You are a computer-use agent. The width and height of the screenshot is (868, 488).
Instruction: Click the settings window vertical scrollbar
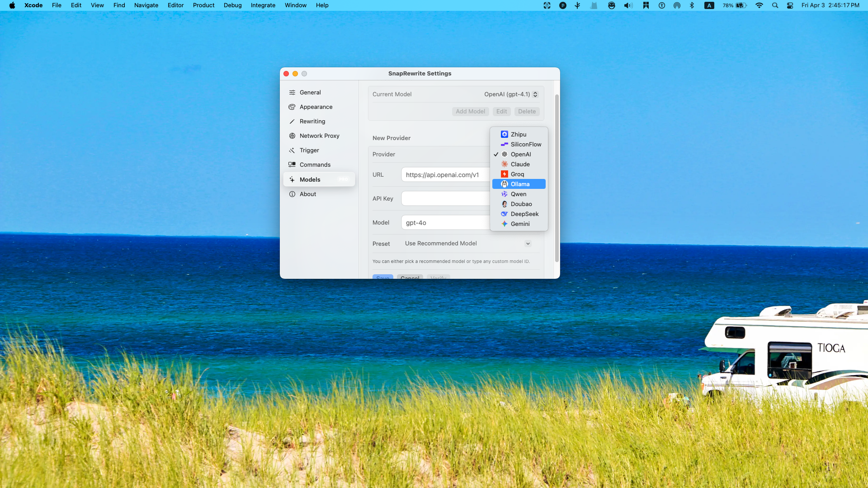[557, 178]
